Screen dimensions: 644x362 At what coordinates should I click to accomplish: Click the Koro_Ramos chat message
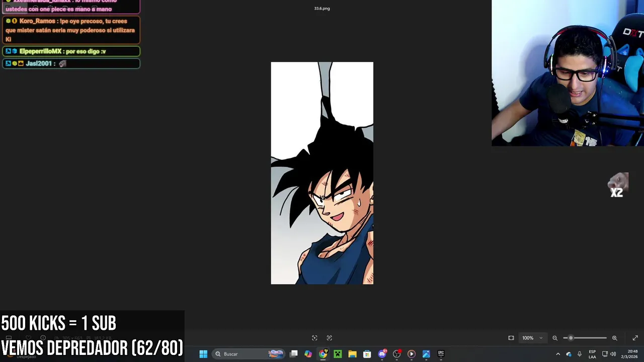pyautogui.click(x=71, y=30)
